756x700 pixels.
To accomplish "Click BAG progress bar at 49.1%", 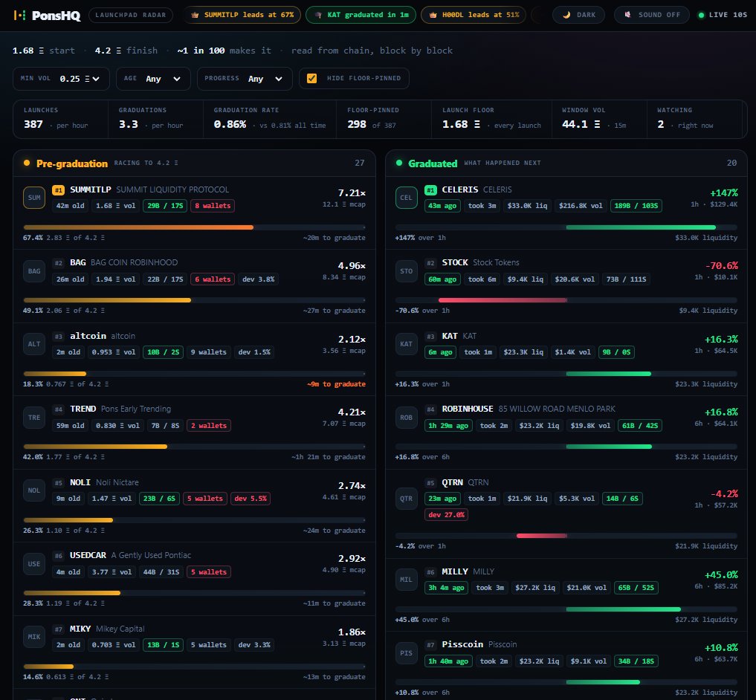I will point(194,300).
